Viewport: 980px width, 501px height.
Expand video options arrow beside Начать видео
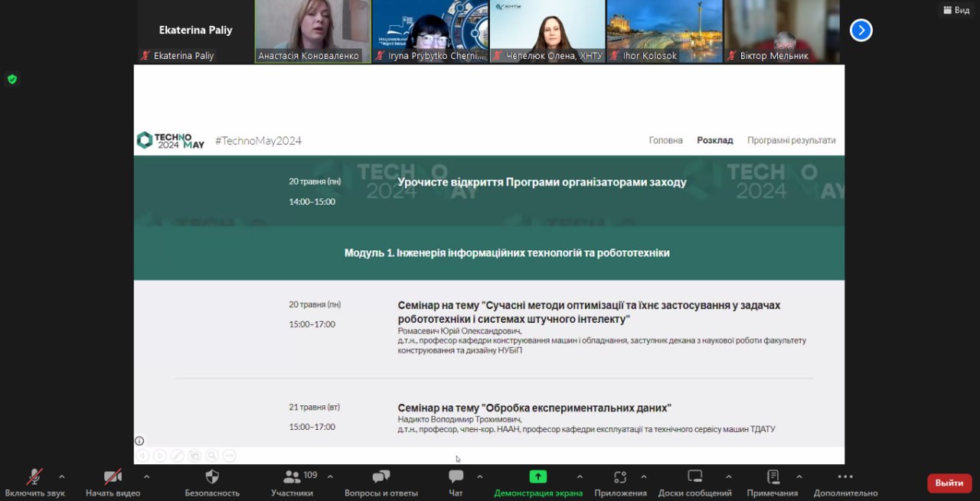point(147,476)
